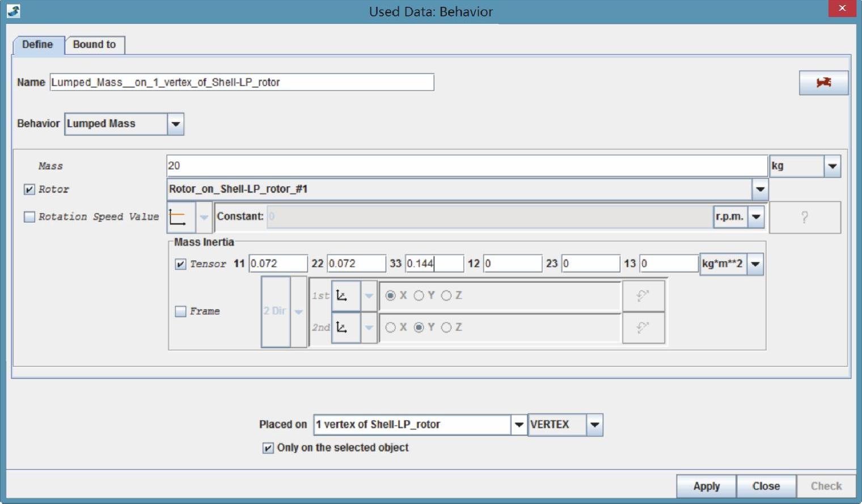Expand the kg mass unit dropdown
Image resolution: width=862 pixels, height=504 pixels.
(832, 166)
